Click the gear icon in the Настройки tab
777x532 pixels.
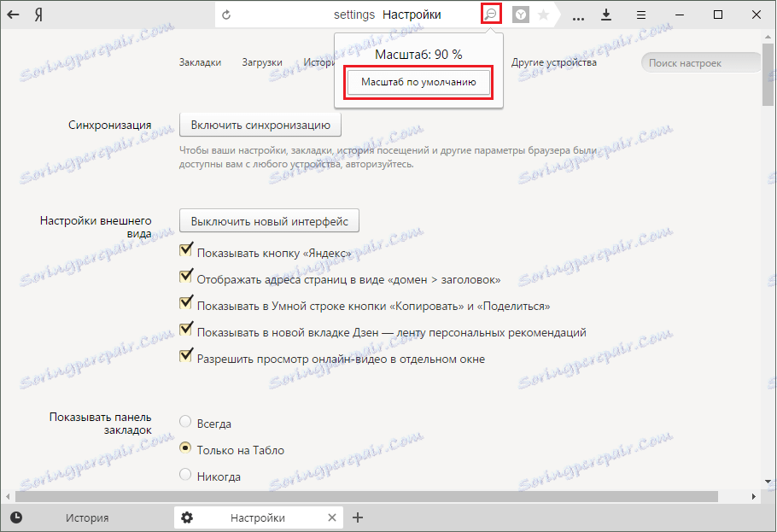187,517
